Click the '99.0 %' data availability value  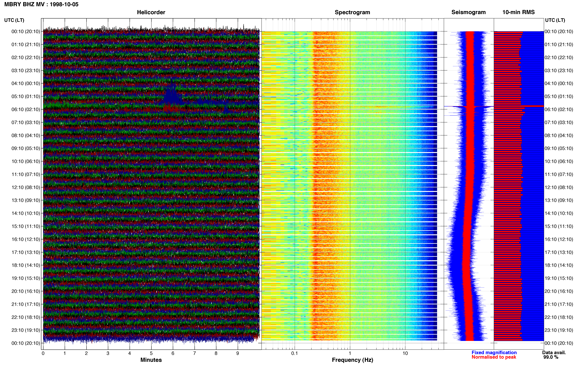point(551,357)
